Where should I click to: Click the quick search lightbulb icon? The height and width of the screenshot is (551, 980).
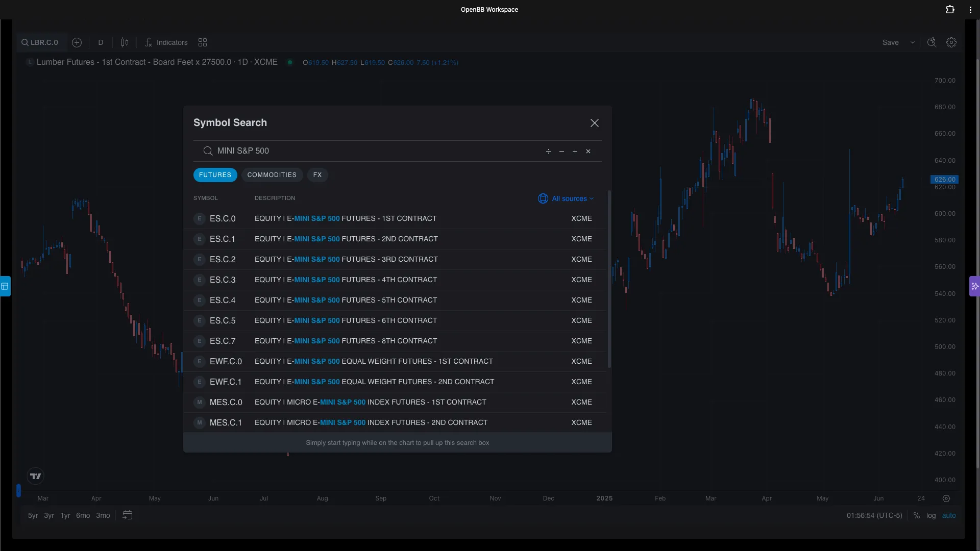coord(932,42)
